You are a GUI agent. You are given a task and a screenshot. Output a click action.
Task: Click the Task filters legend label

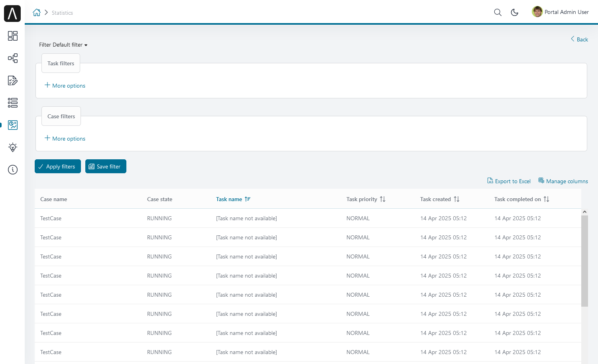[x=61, y=63]
